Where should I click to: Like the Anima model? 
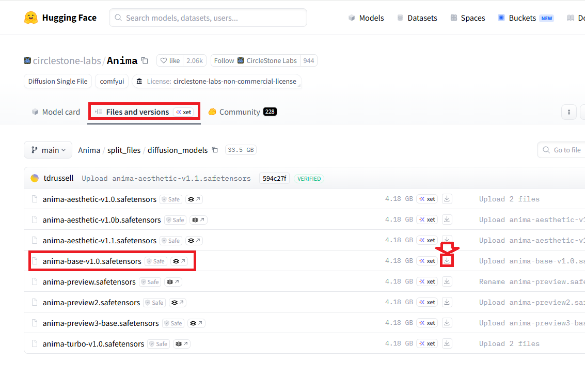point(170,60)
